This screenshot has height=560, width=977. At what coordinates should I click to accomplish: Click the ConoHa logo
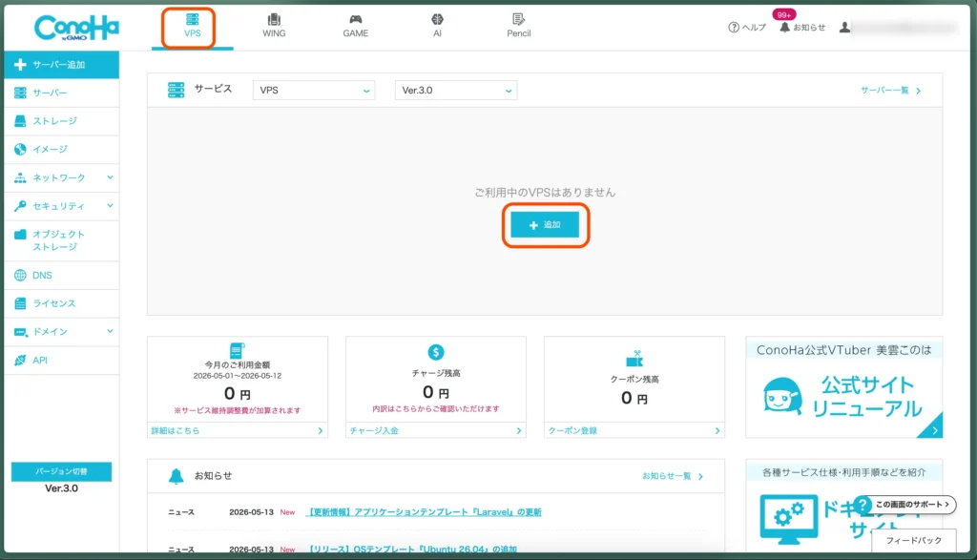tap(76, 28)
